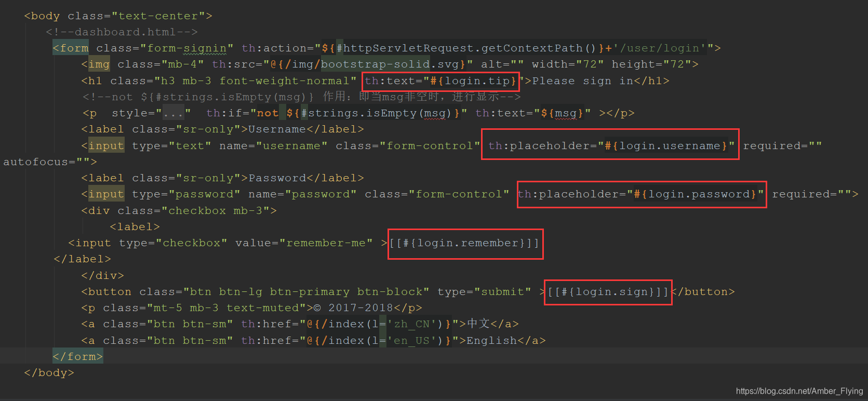Click the 'zh_CN' locale parameter
The height and width of the screenshot is (401, 868).
pyautogui.click(x=412, y=324)
